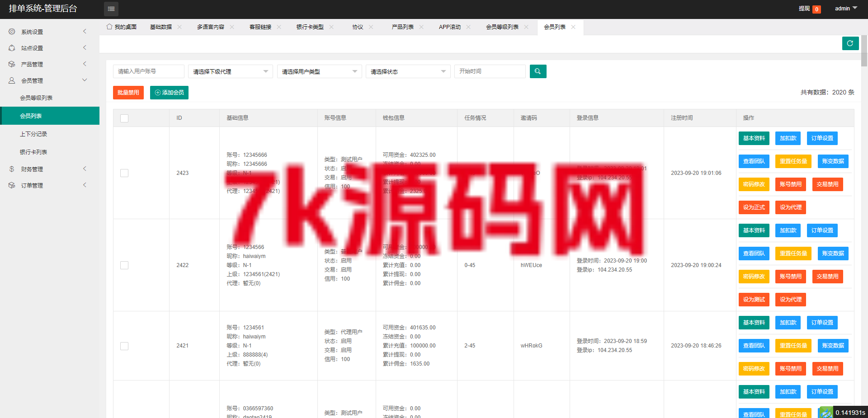Click the 提现 notification badge 0
868x418 pixels.
816,9
